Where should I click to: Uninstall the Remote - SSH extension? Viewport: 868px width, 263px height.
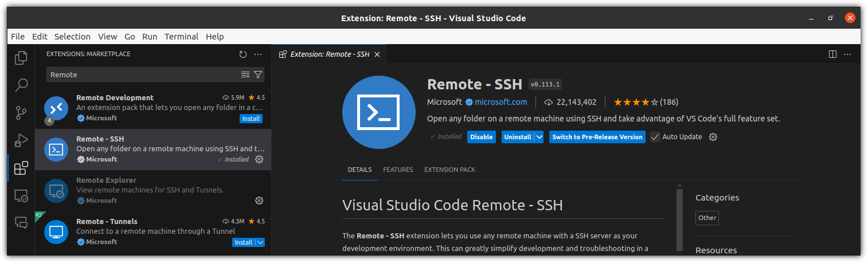tap(517, 137)
